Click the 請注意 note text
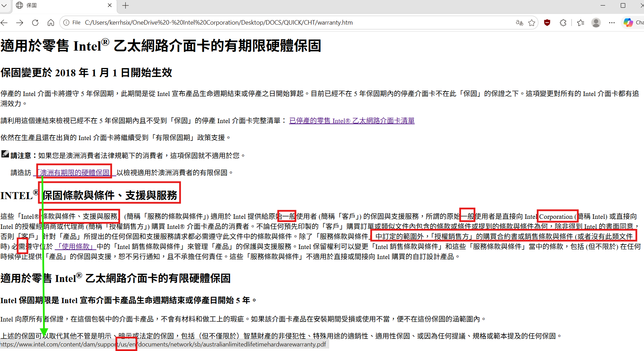The width and height of the screenshot is (644, 351). pyautogui.click(x=128, y=156)
